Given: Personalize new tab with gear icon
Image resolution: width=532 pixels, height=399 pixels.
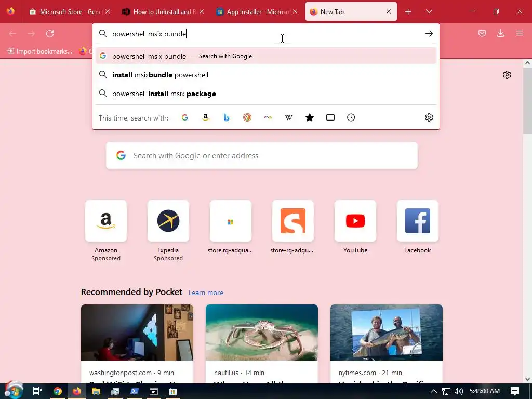Looking at the screenshot, I should coord(507,75).
